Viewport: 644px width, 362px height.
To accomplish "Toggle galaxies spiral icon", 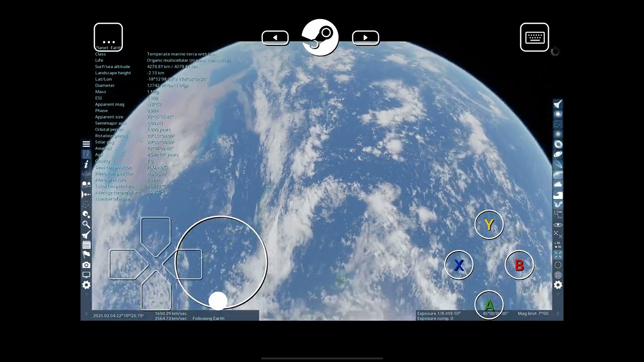I will 558,114.
